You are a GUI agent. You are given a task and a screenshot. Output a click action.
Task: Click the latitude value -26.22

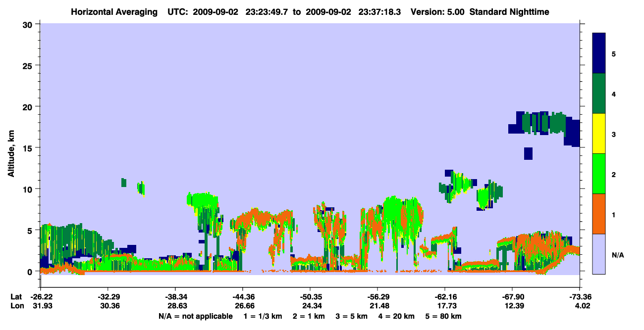pyautogui.click(x=41, y=297)
